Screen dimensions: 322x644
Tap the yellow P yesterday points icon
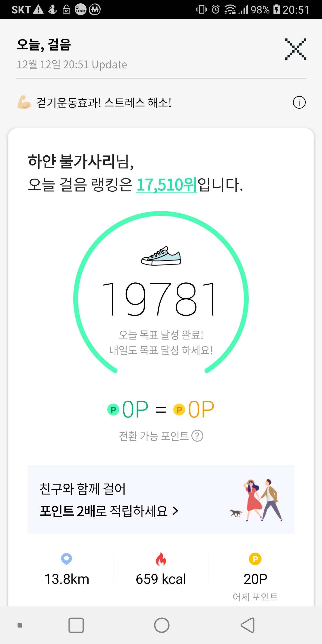click(255, 559)
